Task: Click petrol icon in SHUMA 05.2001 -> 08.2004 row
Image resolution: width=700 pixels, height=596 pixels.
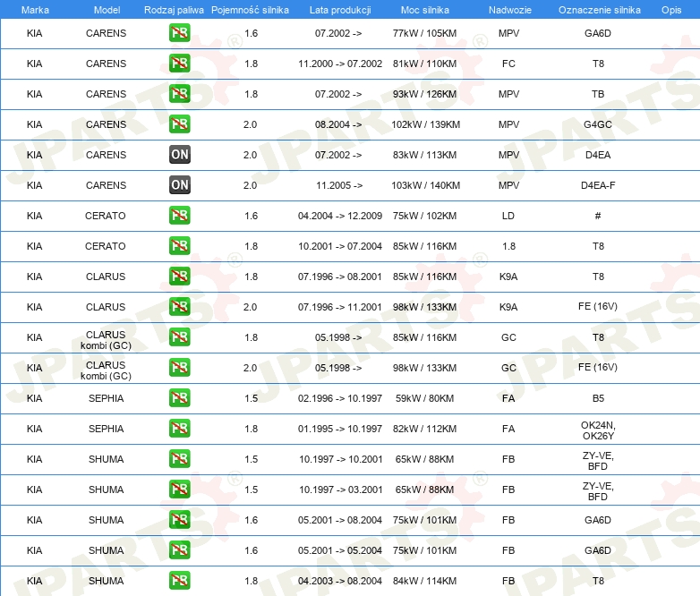Action: tap(179, 520)
